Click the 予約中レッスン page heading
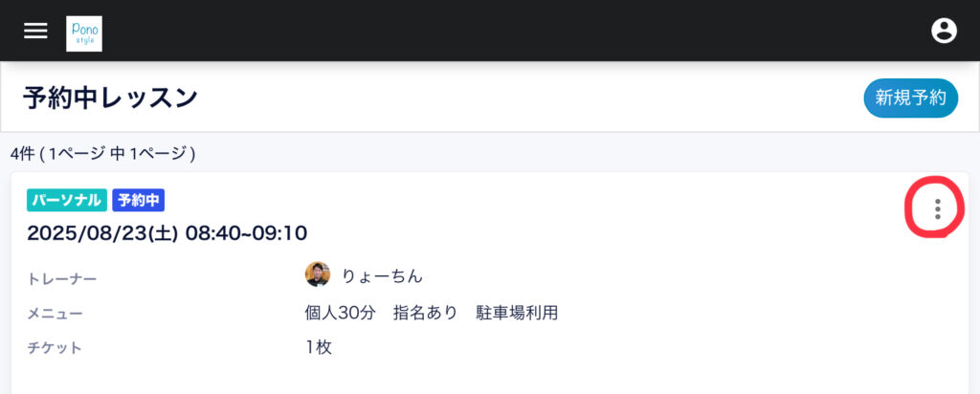 pos(110,98)
